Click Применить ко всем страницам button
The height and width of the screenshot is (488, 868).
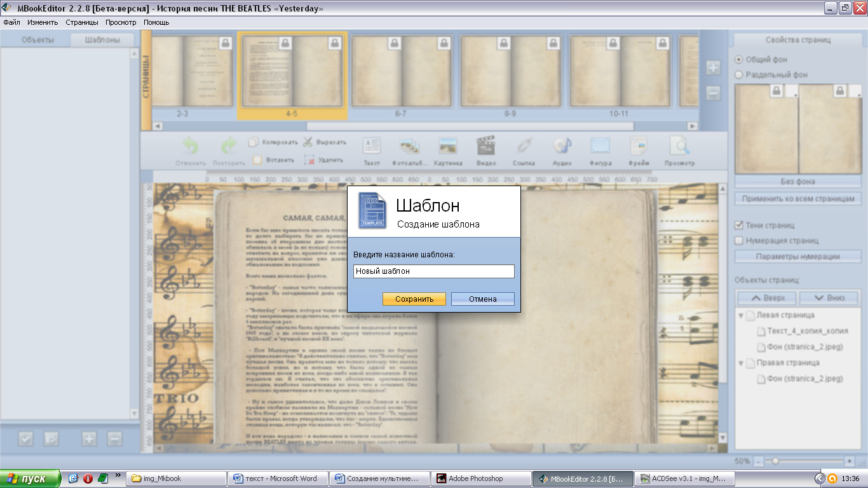(x=797, y=199)
